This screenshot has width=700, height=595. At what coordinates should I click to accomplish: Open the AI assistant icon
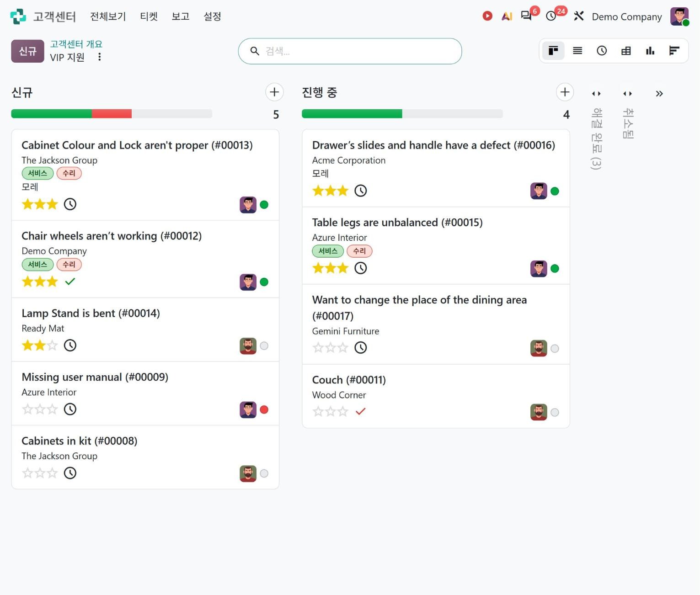point(507,16)
